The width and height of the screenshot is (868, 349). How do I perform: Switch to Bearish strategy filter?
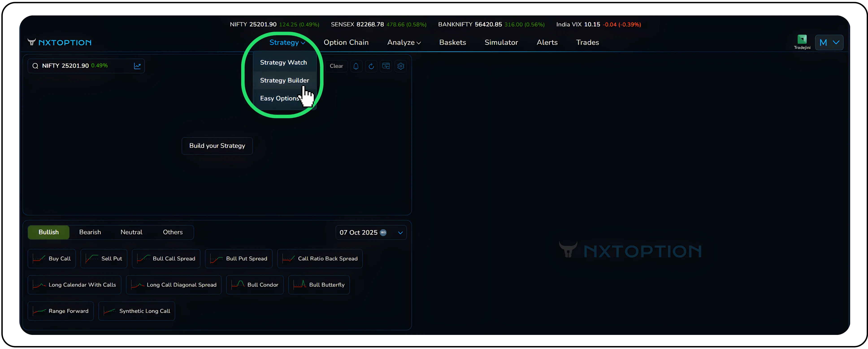pyautogui.click(x=90, y=232)
